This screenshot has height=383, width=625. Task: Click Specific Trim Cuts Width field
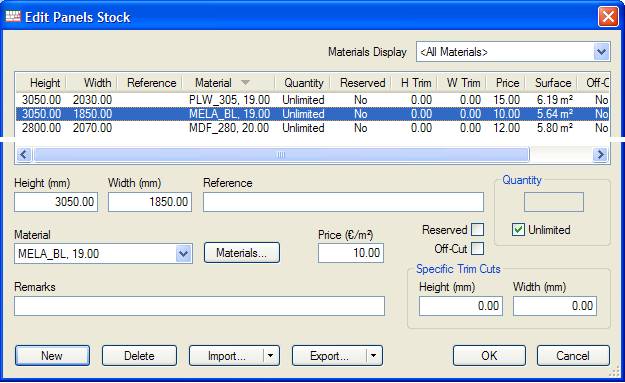pos(555,306)
